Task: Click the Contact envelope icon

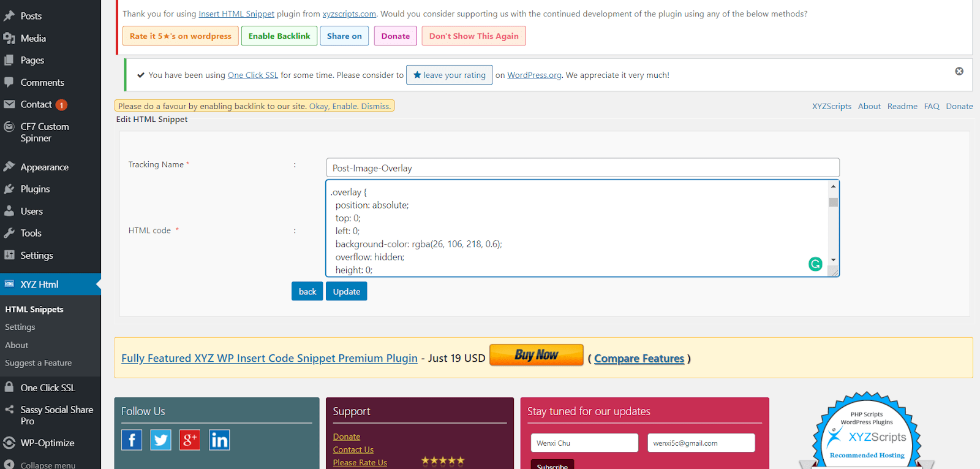Action: pos(9,104)
